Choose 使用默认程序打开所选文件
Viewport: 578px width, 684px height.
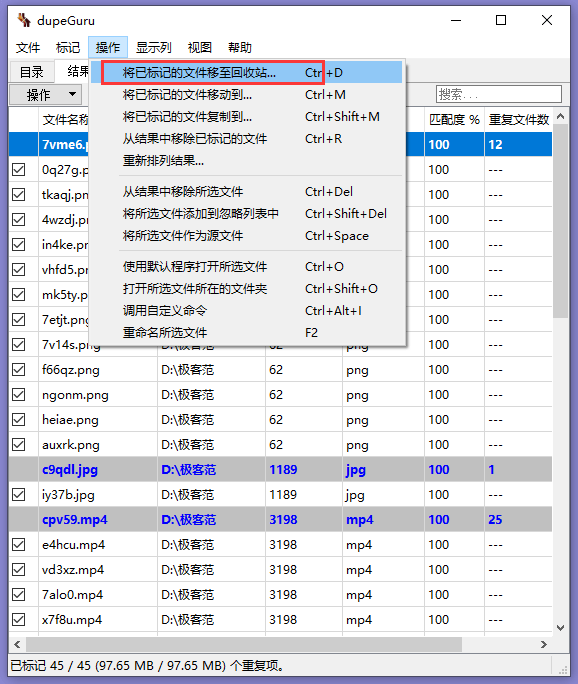[x=246, y=267]
